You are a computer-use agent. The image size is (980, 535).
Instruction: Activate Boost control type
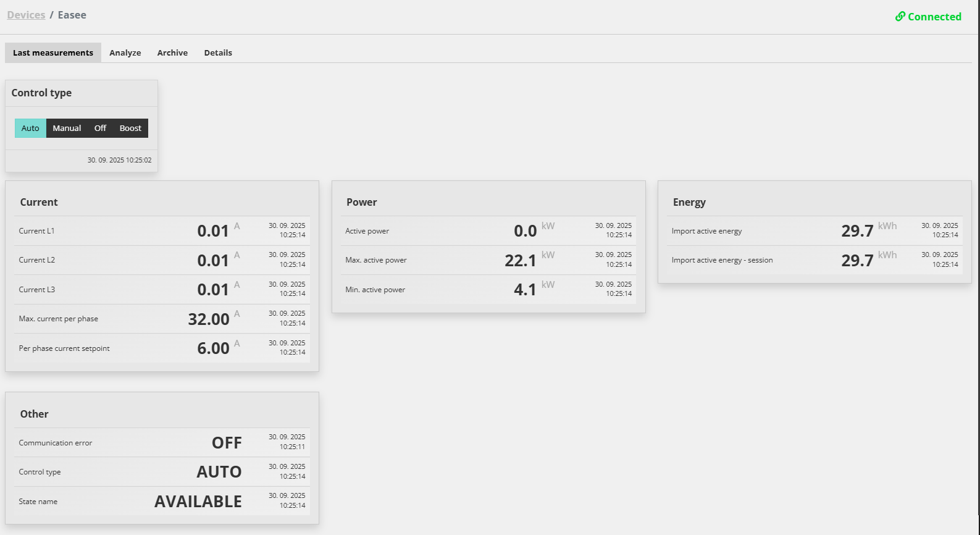pyautogui.click(x=130, y=128)
